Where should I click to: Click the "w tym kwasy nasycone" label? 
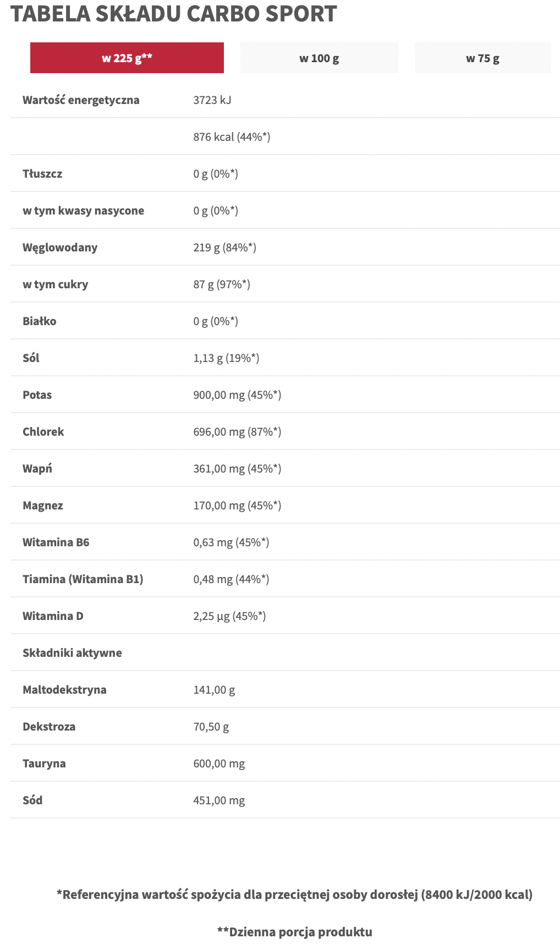pyautogui.click(x=83, y=211)
